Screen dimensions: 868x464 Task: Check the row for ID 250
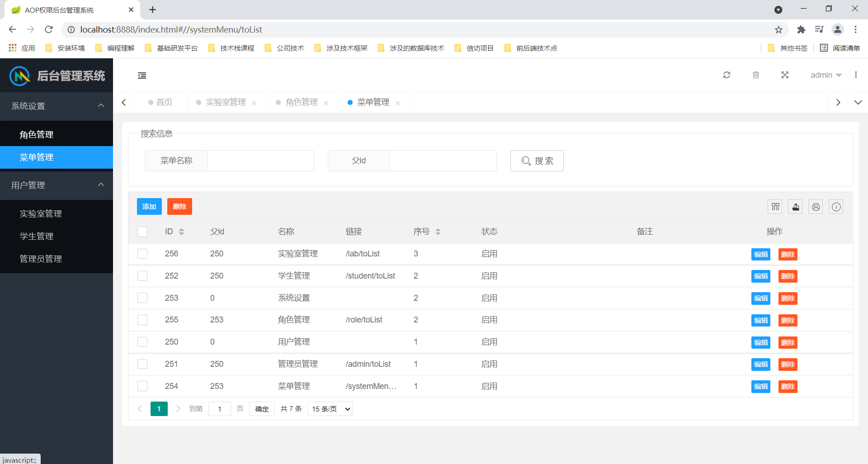(x=142, y=342)
